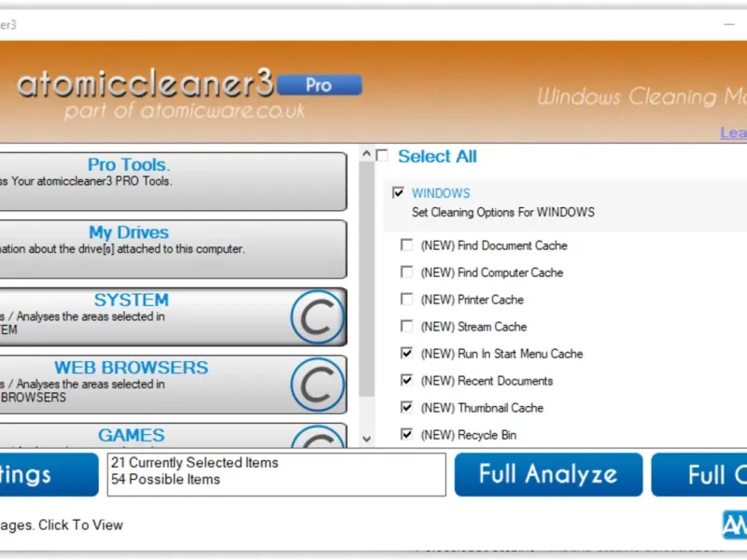This screenshot has width=747, height=560.
Task: Click the scroll down arrow of left panel
Action: pyautogui.click(x=366, y=439)
